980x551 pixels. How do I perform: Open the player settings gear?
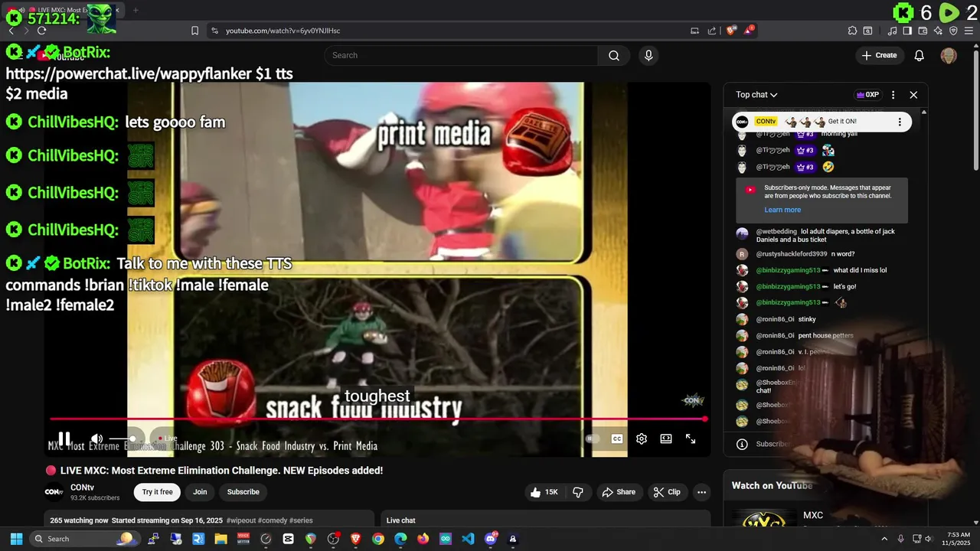(642, 439)
